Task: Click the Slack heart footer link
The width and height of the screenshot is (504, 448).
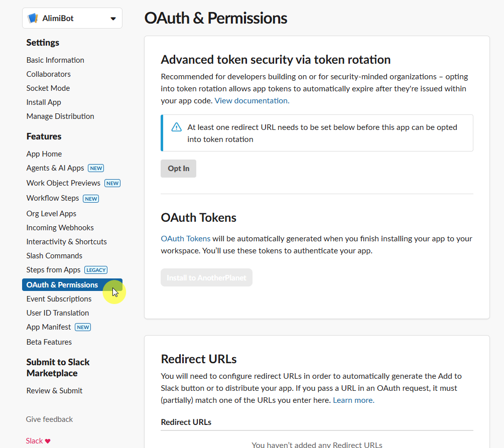Action: coord(38,441)
